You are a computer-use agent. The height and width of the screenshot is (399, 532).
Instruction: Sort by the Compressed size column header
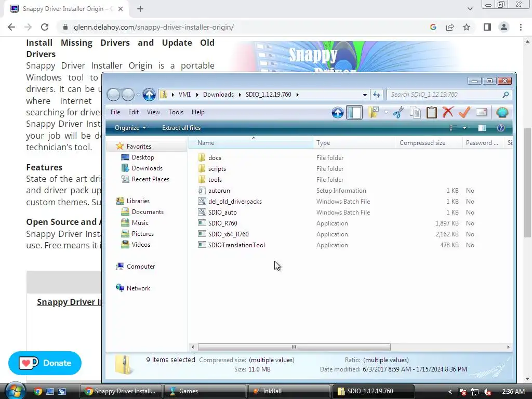coord(429,143)
